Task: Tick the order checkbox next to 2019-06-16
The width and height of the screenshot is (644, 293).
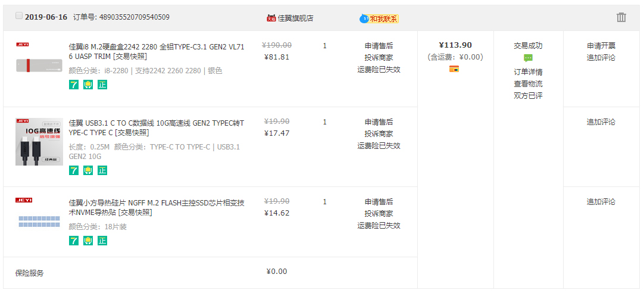Action: pos(19,15)
